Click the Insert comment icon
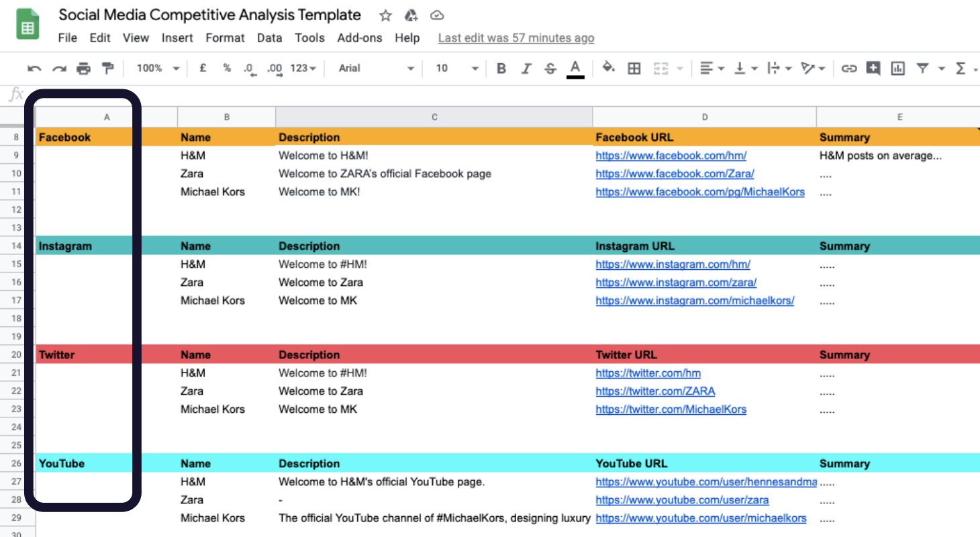The width and height of the screenshot is (980, 537). tap(873, 68)
